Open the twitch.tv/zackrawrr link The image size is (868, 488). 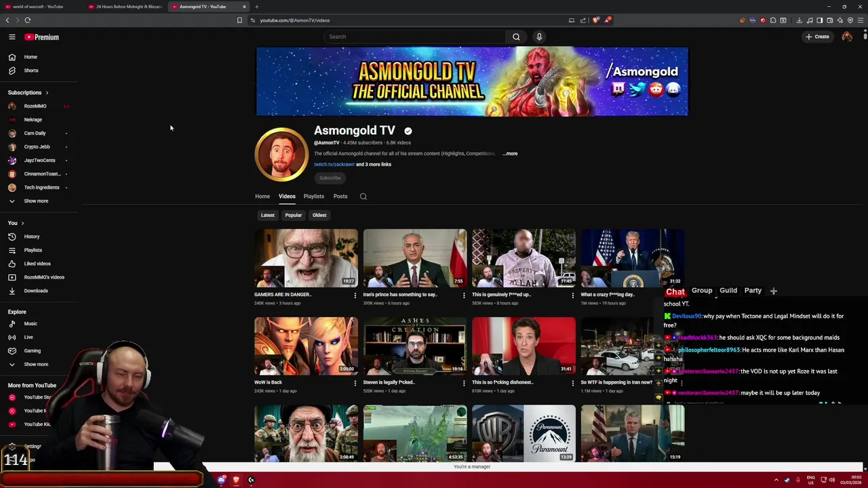pyautogui.click(x=334, y=165)
